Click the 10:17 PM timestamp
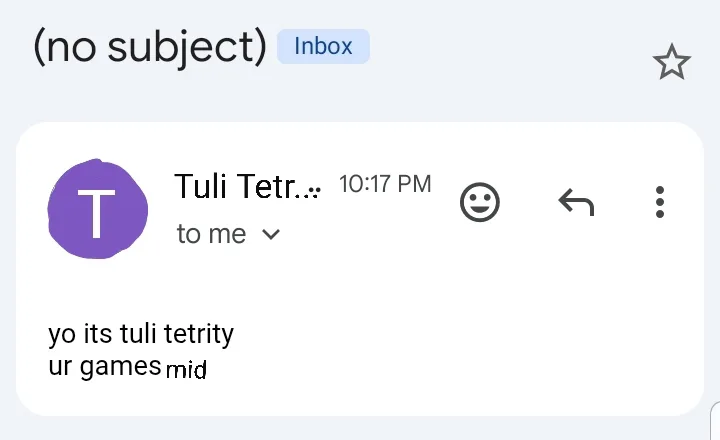This screenshot has height=440, width=720. click(x=385, y=184)
